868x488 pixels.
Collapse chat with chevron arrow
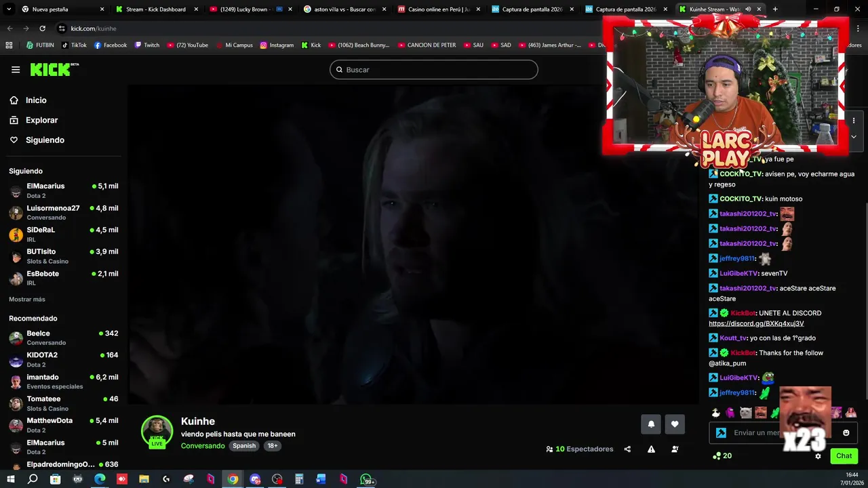(854, 137)
